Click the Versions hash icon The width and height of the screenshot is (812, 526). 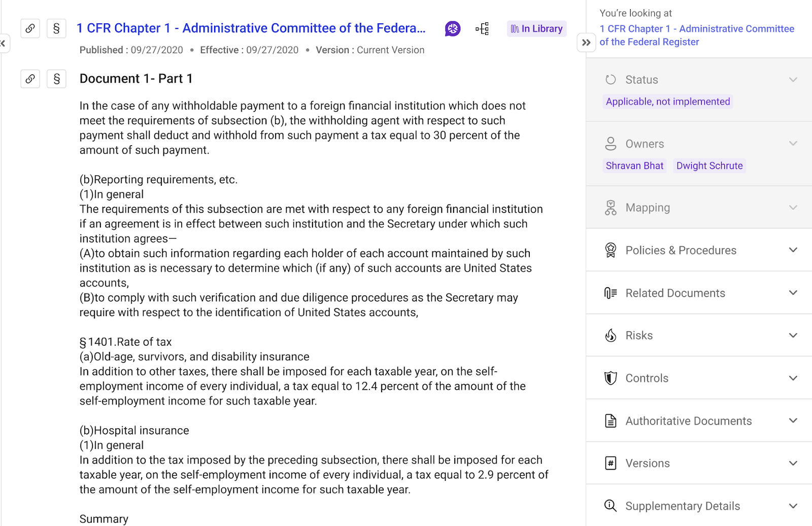611,463
